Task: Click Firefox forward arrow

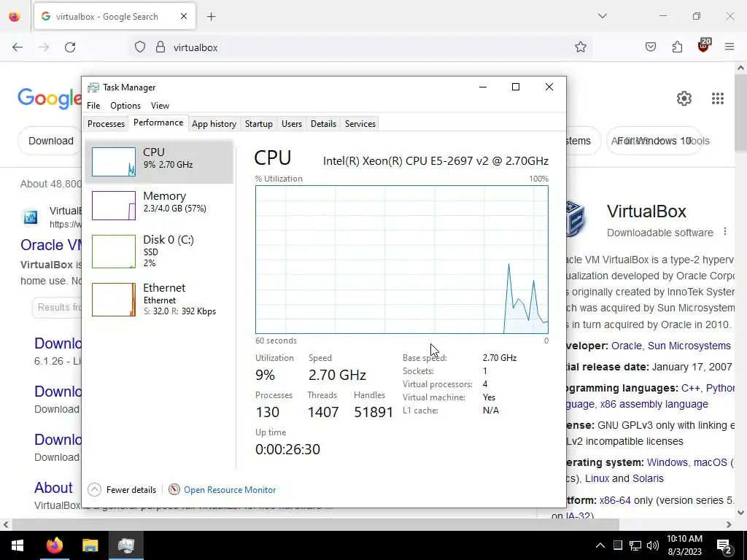Action: (x=44, y=47)
